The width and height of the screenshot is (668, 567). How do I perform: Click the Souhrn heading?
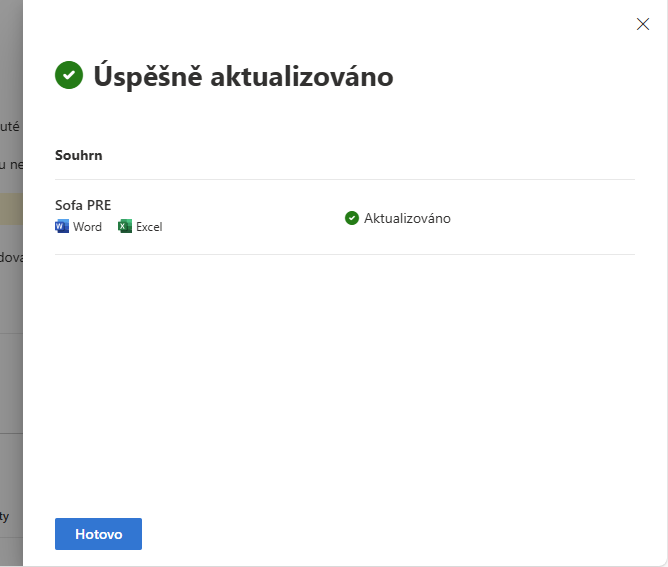point(79,155)
